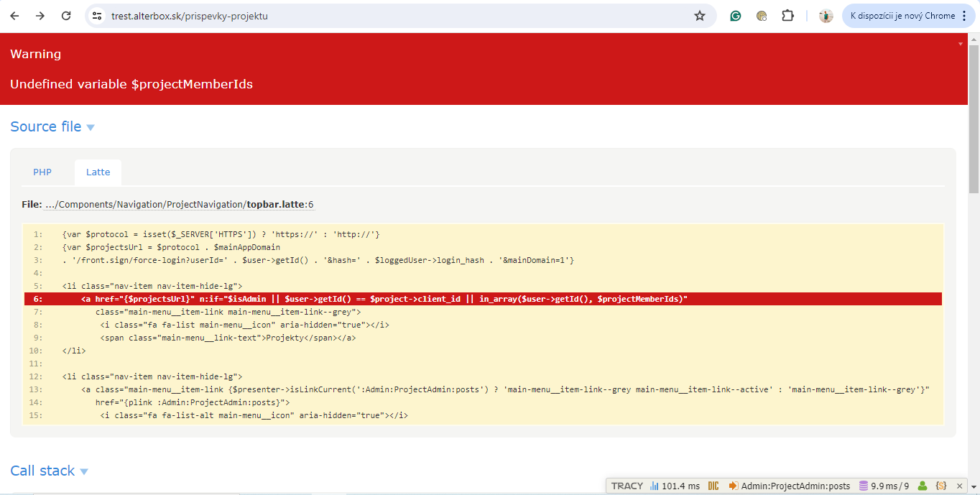
Task: View site information icon in address bar
Action: (97, 16)
